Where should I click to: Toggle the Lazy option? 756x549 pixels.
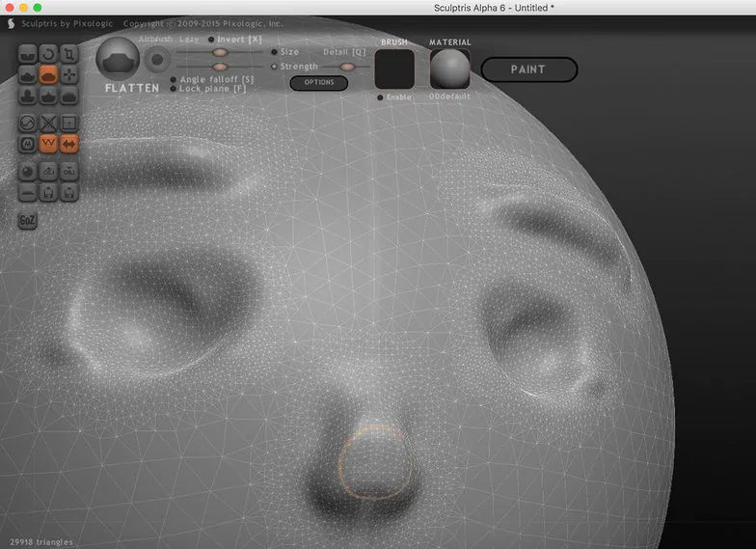pos(189,39)
